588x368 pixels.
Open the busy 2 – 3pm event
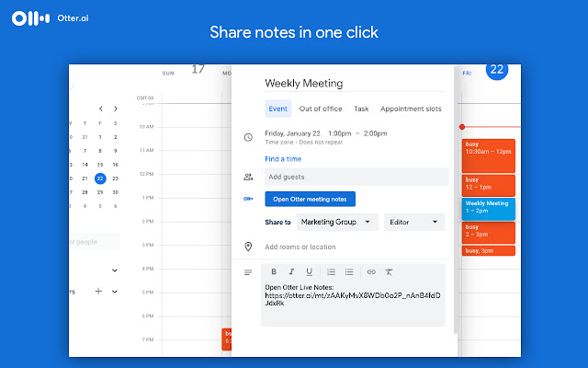pyautogui.click(x=488, y=233)
